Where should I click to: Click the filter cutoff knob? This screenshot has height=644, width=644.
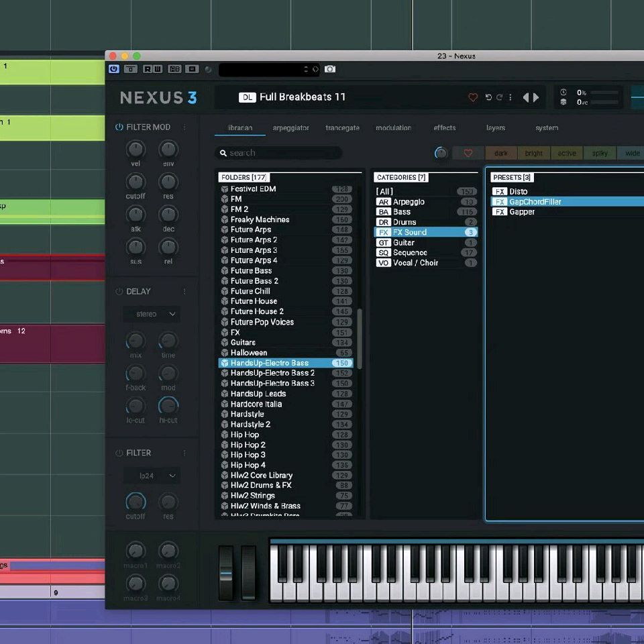(x=136, y=502)
